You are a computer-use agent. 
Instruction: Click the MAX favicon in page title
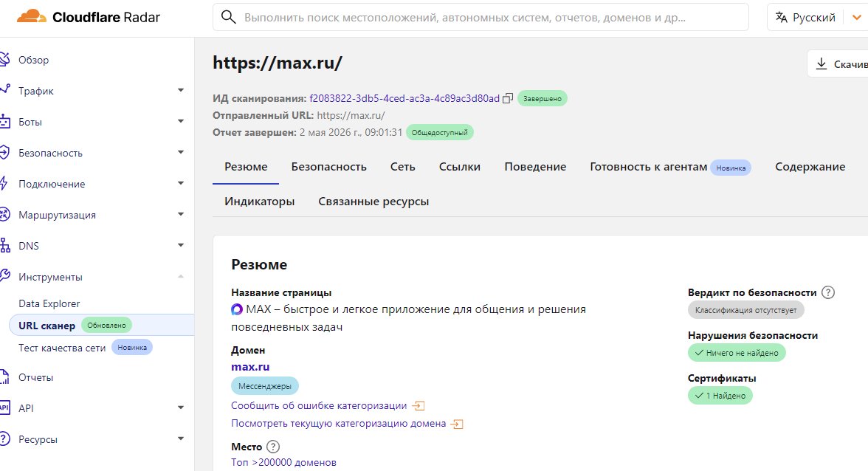pyautogui.click(x=237, y=309)
